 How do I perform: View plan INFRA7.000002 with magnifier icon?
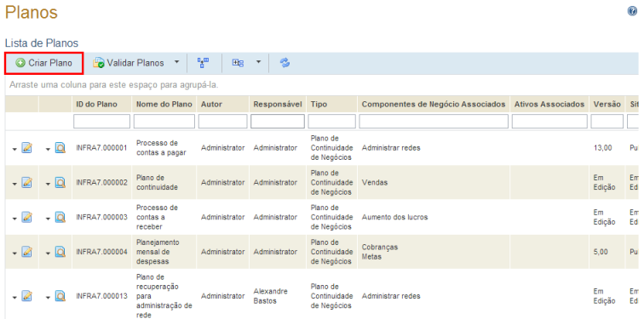coord(60,182)
